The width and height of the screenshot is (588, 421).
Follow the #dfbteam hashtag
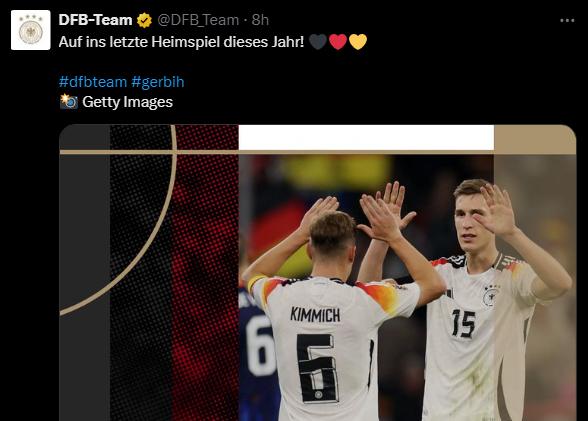point(93,82)
